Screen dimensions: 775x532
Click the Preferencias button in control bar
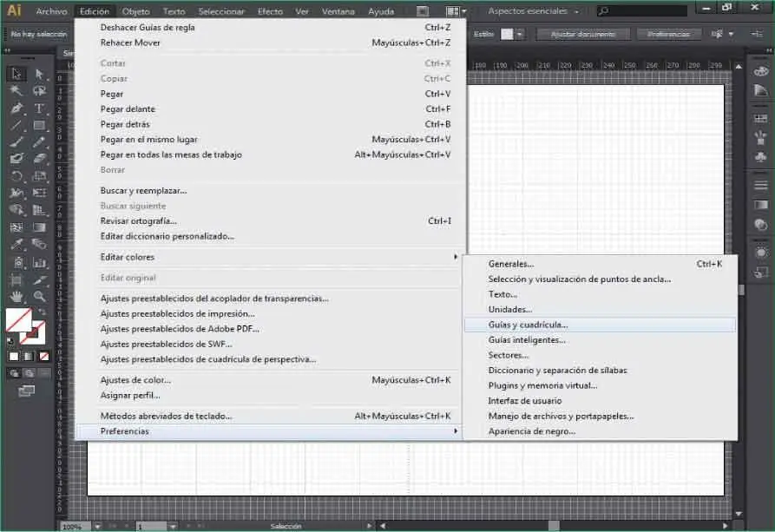coord(669,34)
